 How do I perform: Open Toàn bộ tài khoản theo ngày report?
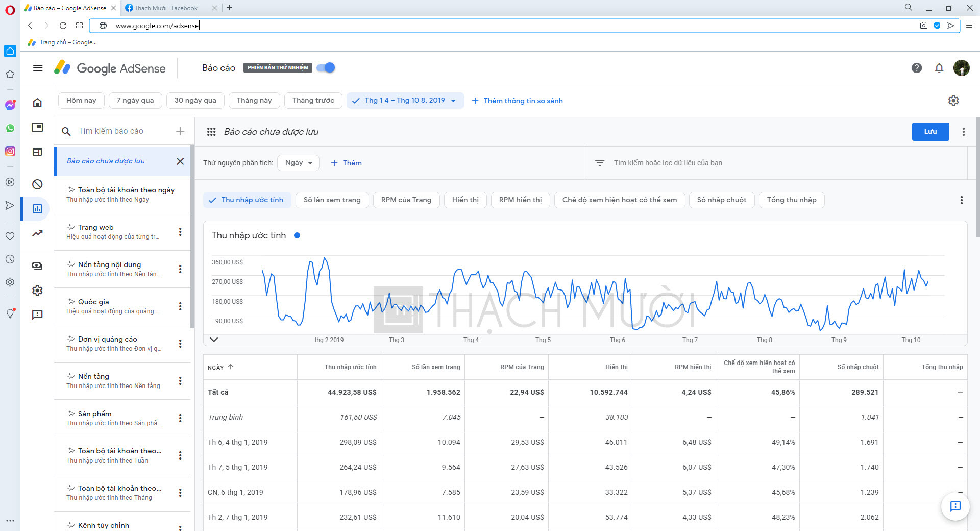[122, 195]
